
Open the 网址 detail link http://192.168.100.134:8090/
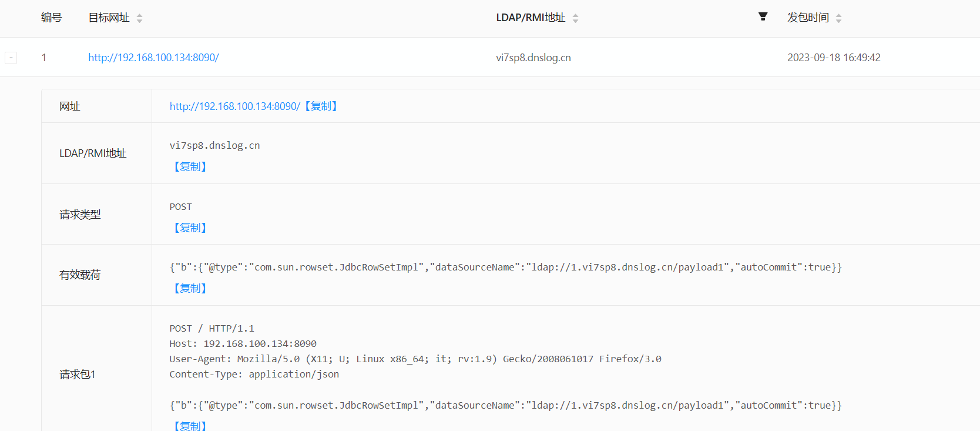234,106
